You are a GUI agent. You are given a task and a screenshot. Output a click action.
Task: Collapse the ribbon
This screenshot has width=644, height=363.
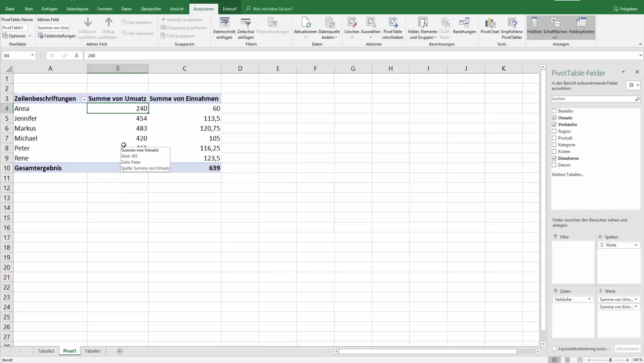(640, 44)
